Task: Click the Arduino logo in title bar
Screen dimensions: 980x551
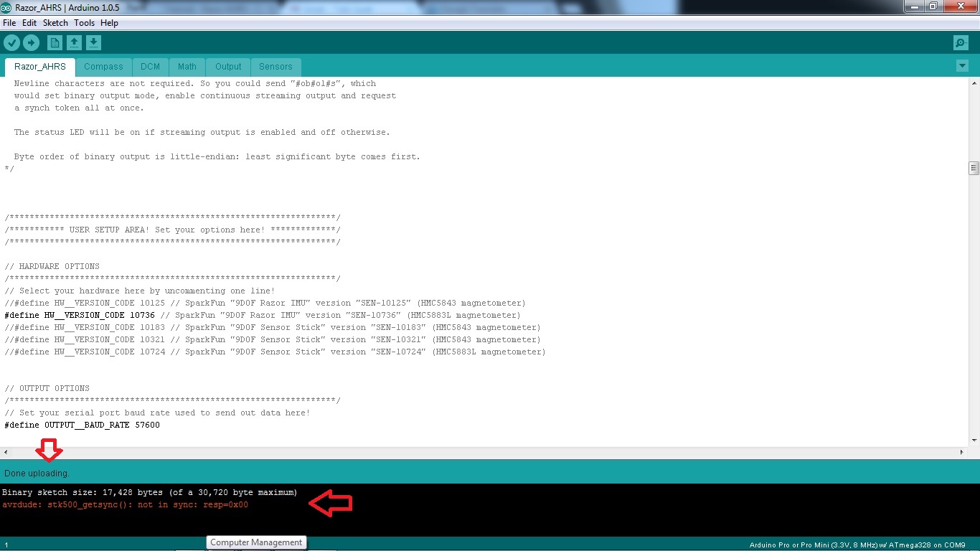Action: click(6, 7)
